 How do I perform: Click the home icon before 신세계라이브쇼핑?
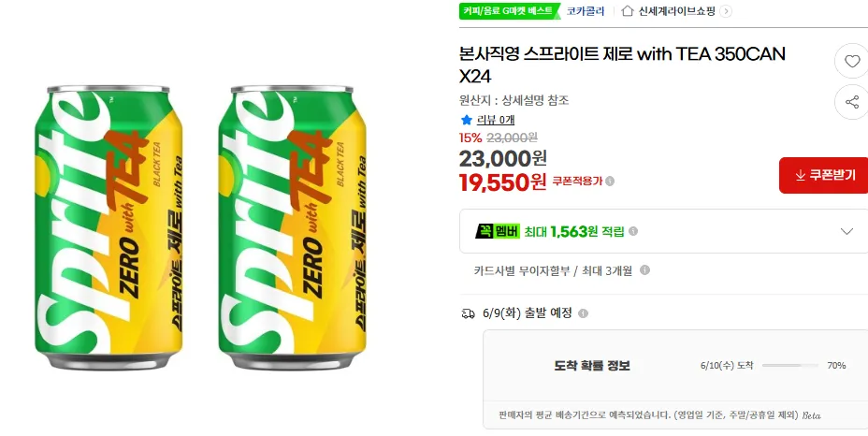tap(628, 10)
